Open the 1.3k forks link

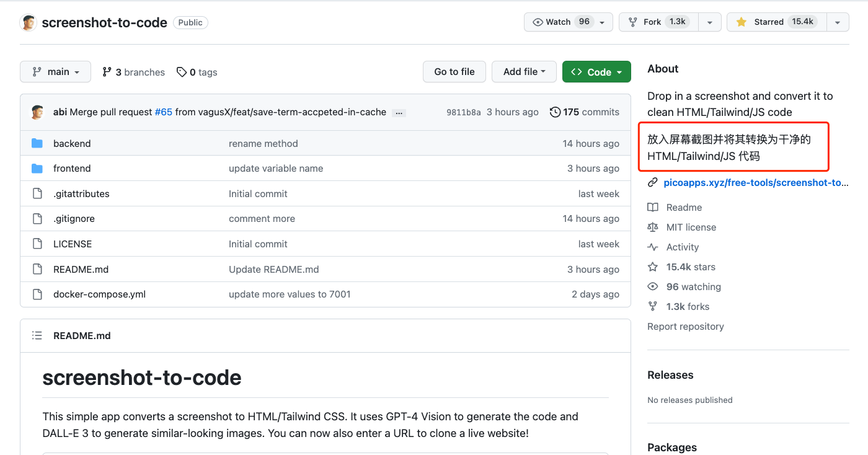point(688,306)
